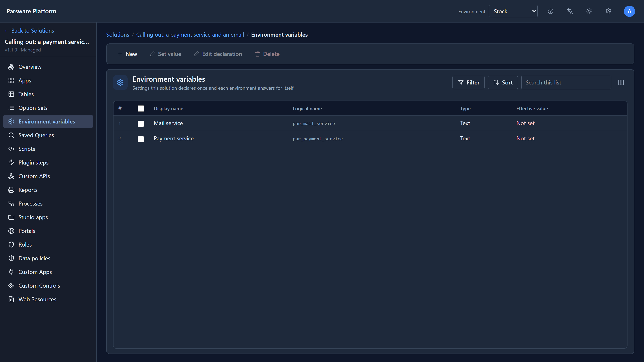Open the help icon in header
644x362 pixels.
550,11
